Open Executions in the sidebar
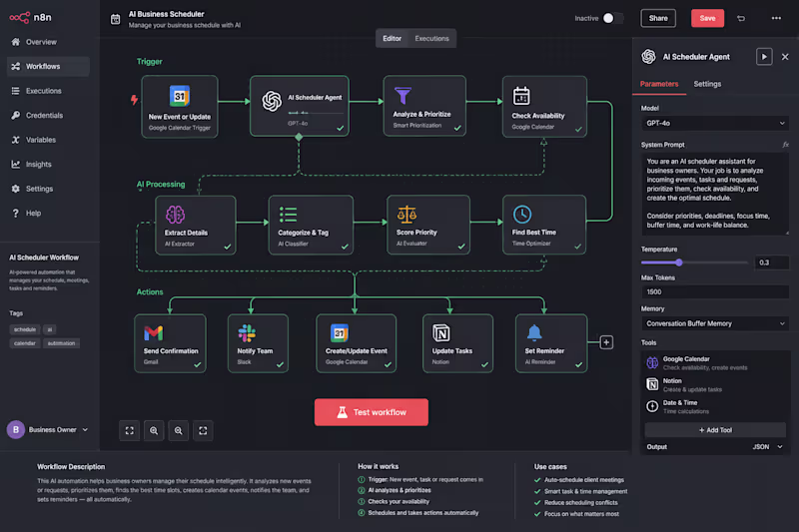 [48, 91]
